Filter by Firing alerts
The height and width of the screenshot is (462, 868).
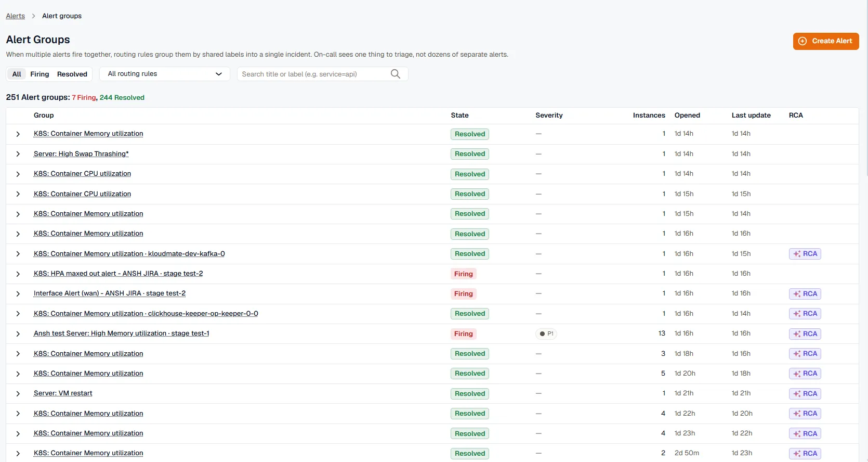[40, 74]
